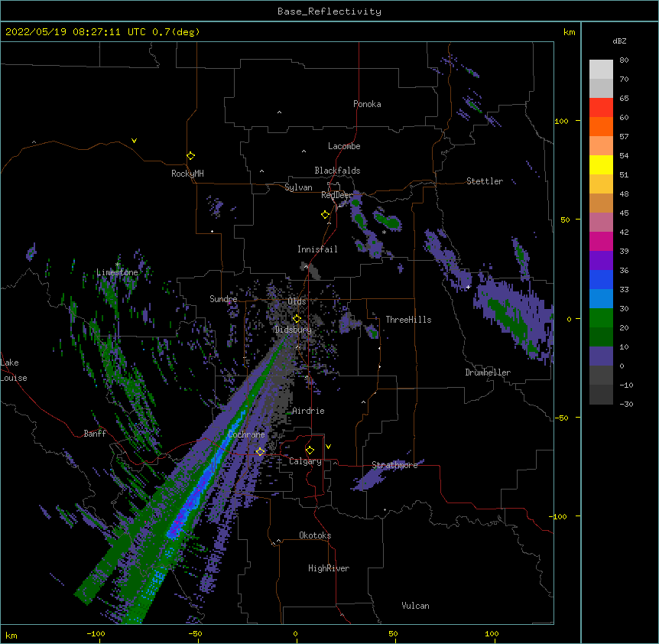Click the Base_Reflectivity title
The image size is (659, 644).
tap(329, 11)
